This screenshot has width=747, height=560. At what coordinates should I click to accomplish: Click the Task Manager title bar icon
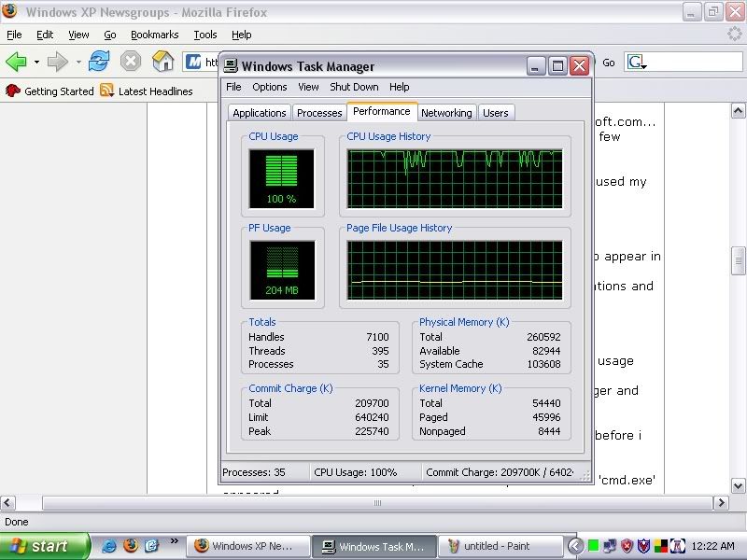(x=231, y=65)
